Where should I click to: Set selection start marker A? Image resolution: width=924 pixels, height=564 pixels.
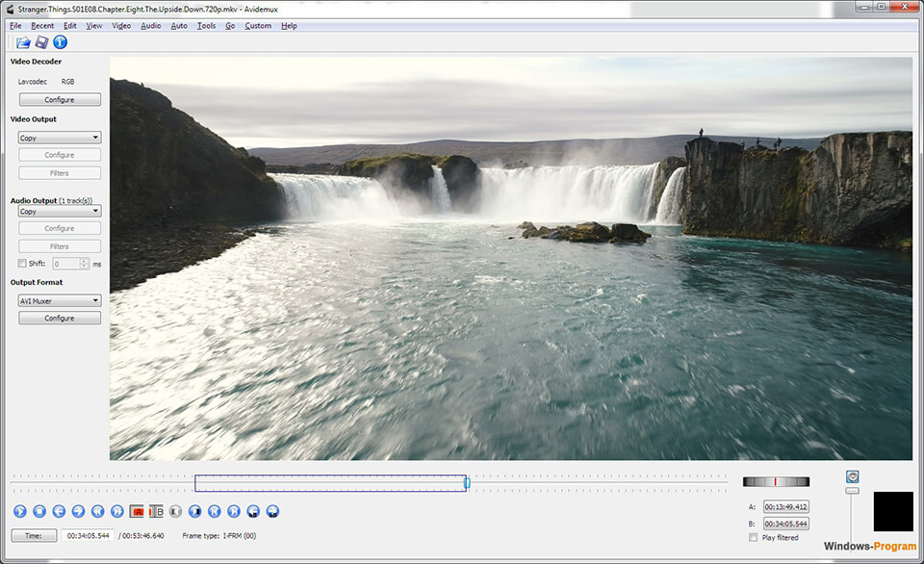(136, 511)
